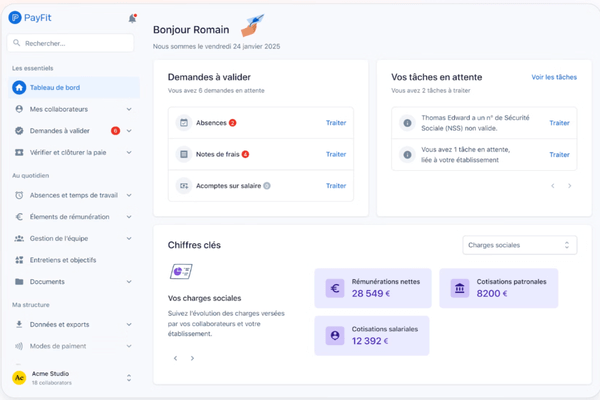This screenshot has width=600, height=400.
Task: Click the Cotisations patronales bank icon
Action: (459, 289)
